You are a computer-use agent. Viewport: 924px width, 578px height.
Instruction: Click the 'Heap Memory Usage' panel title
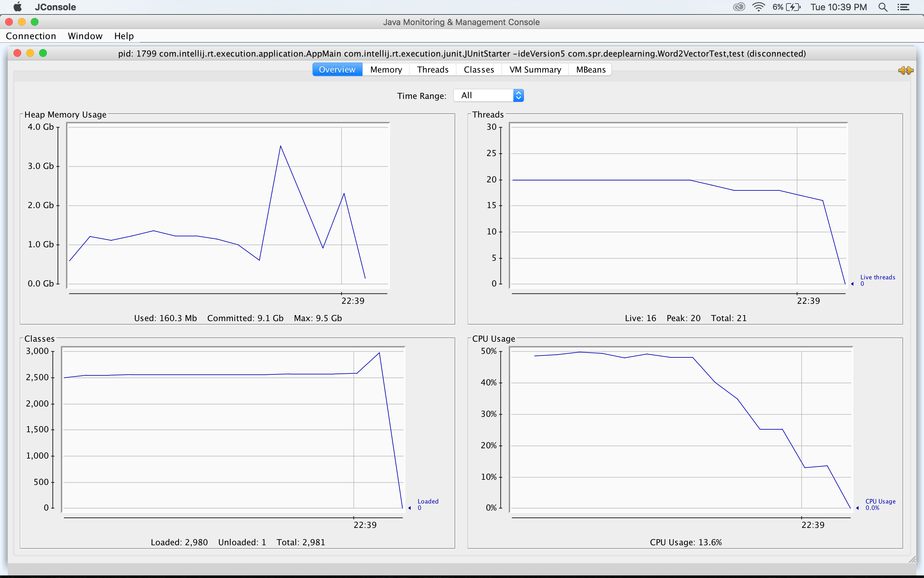[x=65, y=114]
